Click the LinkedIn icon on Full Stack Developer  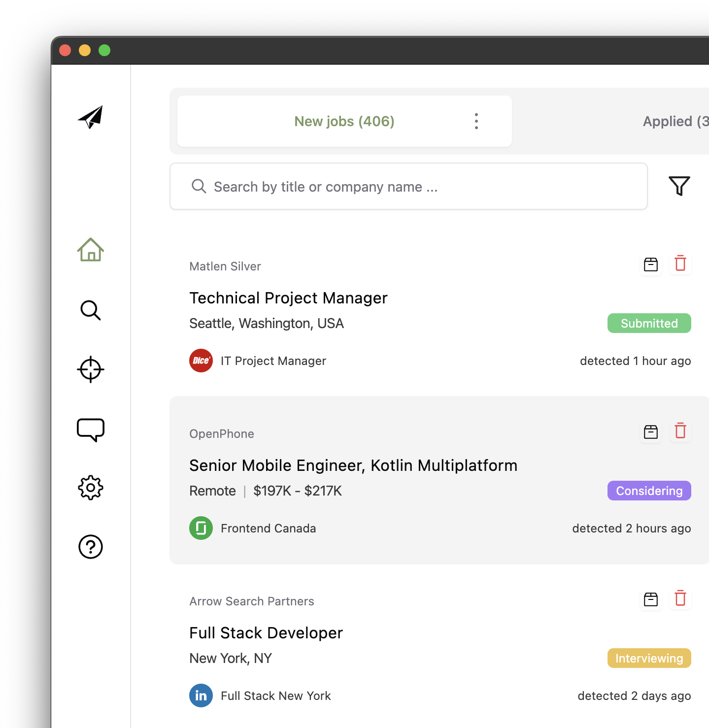point(201,695)
